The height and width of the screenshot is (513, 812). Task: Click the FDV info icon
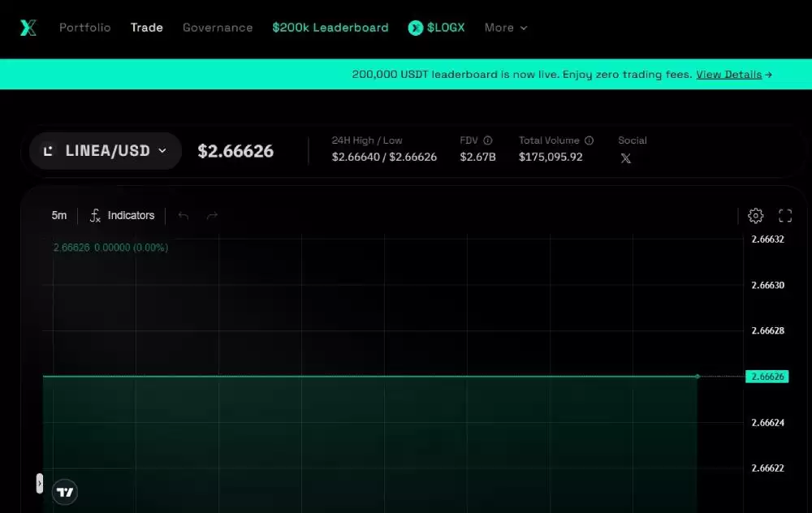click(x=488, y=140)
